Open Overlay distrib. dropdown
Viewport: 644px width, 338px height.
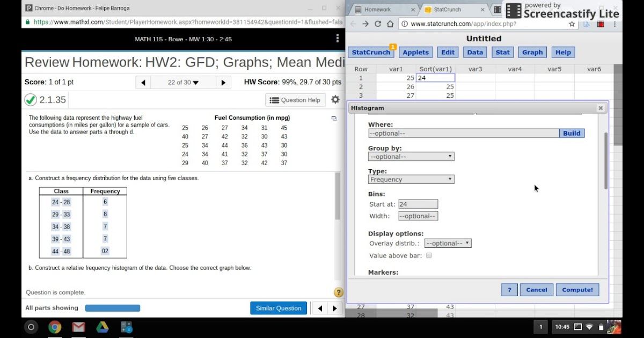448,243
